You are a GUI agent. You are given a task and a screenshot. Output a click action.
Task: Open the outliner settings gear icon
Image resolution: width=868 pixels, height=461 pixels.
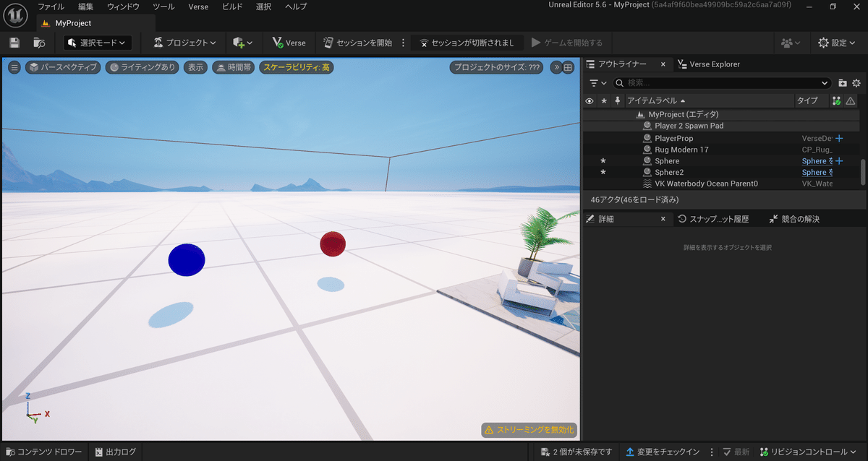(856, 83)
